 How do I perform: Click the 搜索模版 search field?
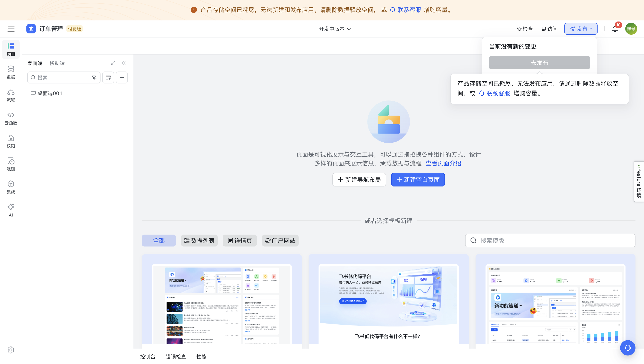[550, 241]
